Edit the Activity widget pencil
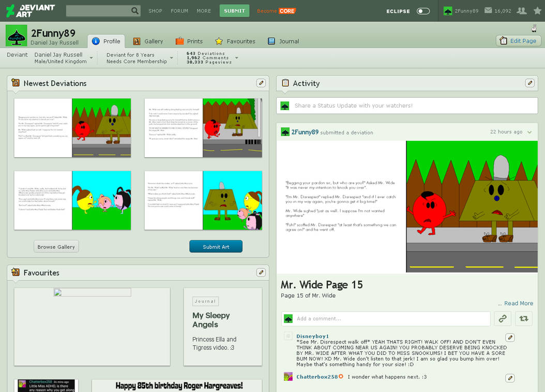545x392 pixels. point(529,83)
